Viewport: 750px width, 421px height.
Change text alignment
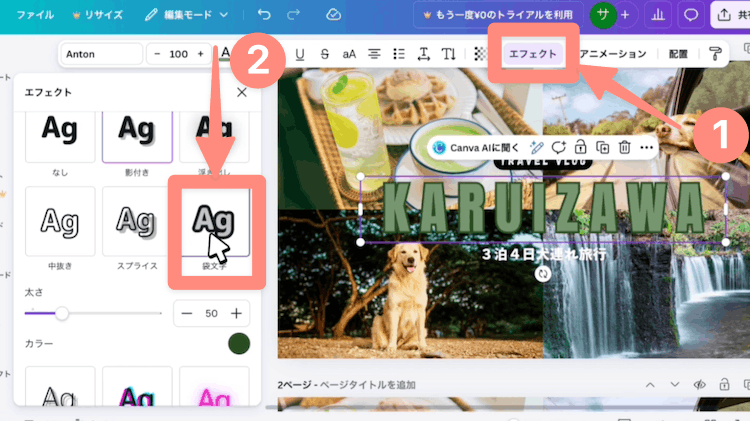(374, 54)
